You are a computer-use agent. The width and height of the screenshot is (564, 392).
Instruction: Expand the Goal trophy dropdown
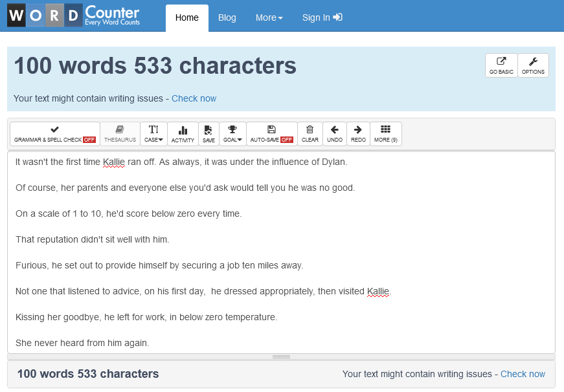click(x=232, y=134)
